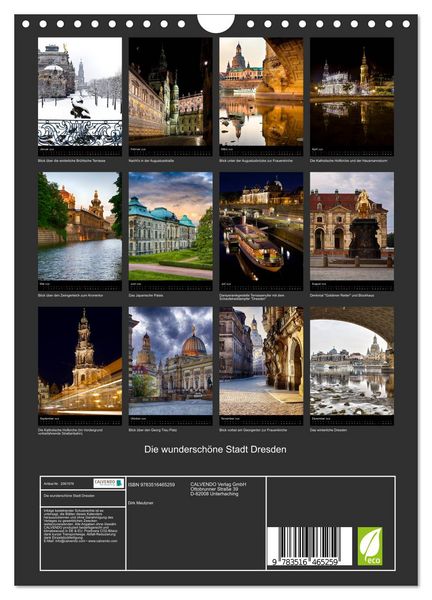Click the 'Ottobrunner Straße 39' address line
Viewport: 432px width, 600px height.
(x=214, y=489)
